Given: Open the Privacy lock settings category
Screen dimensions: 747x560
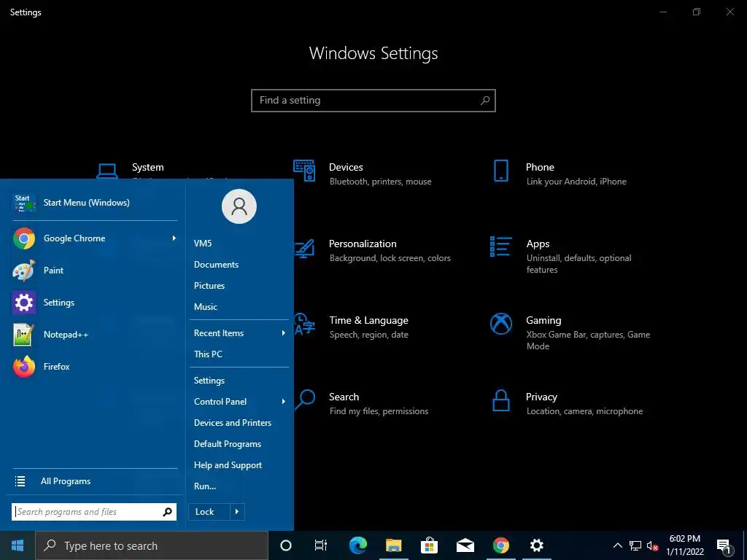Looking at the screenshot, I should tap(567, 403).
